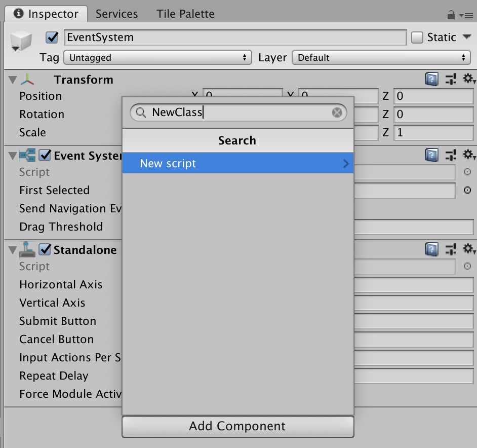Screen dimensions: 477x448
Task: Click the GameObject cube icon selector
Action: [x=21, y=41]
